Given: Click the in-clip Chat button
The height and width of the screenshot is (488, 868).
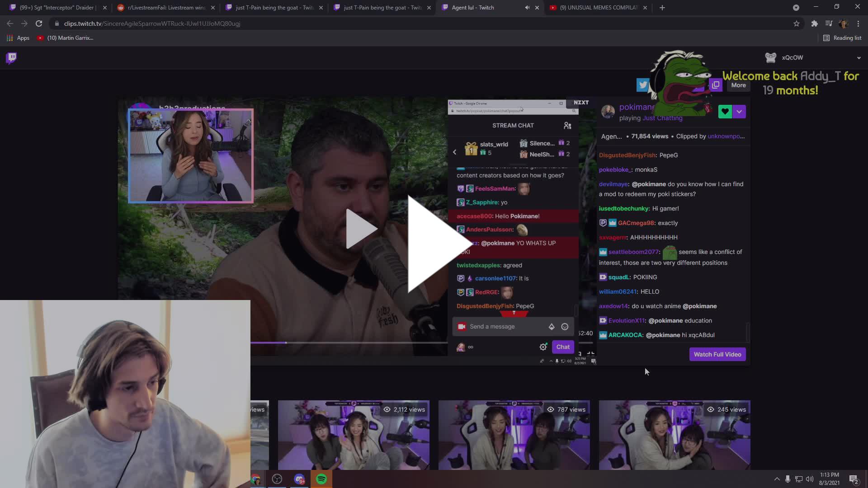Looking at the screenshot, I should coord(563,347).
